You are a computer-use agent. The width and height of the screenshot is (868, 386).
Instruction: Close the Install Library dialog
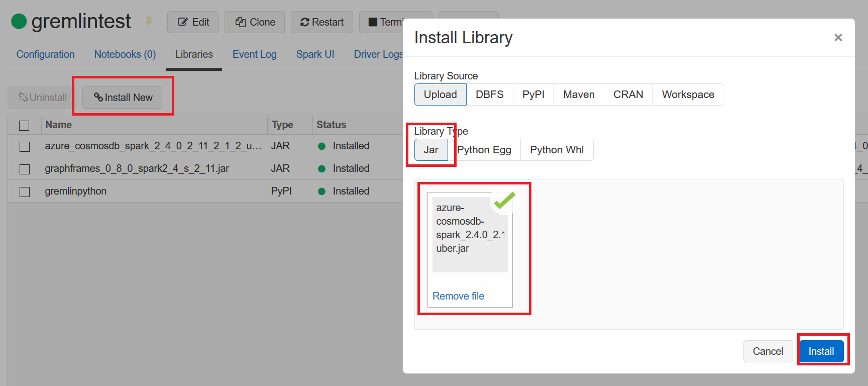[x=838, y=38]
